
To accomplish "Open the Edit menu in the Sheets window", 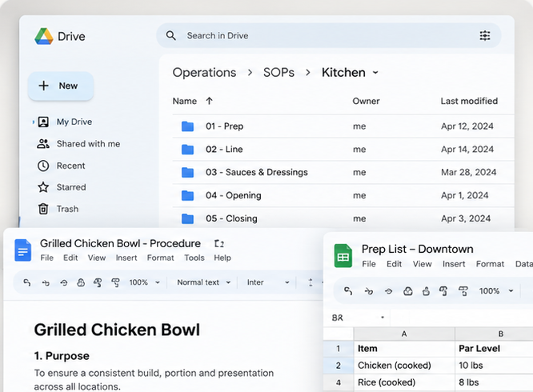I will coord(394,264).
